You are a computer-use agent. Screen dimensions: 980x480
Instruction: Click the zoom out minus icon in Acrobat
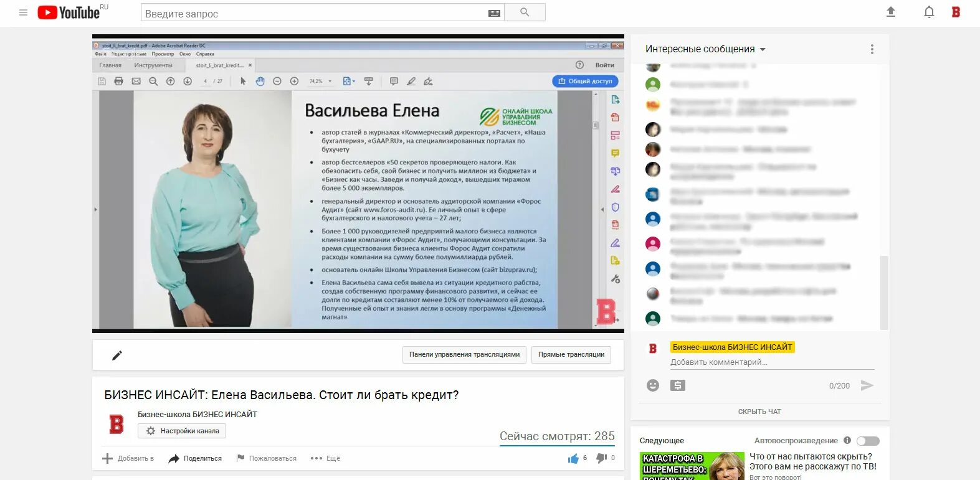[277, 81]
